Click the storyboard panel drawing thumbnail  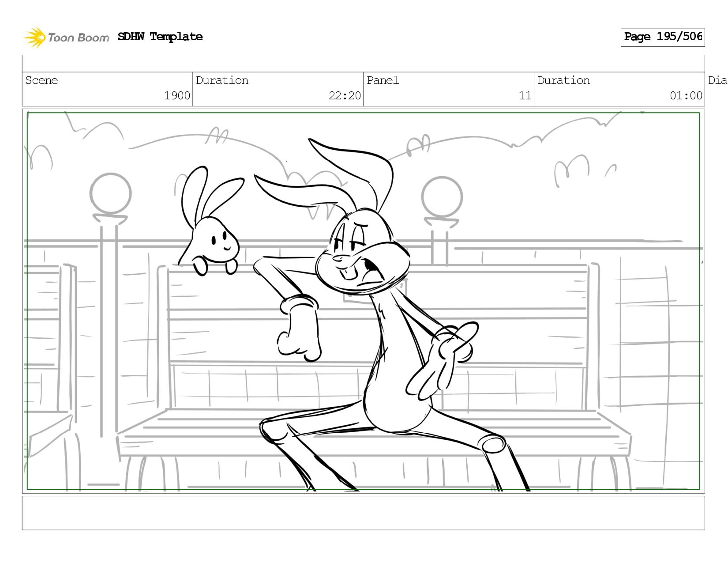363,301
